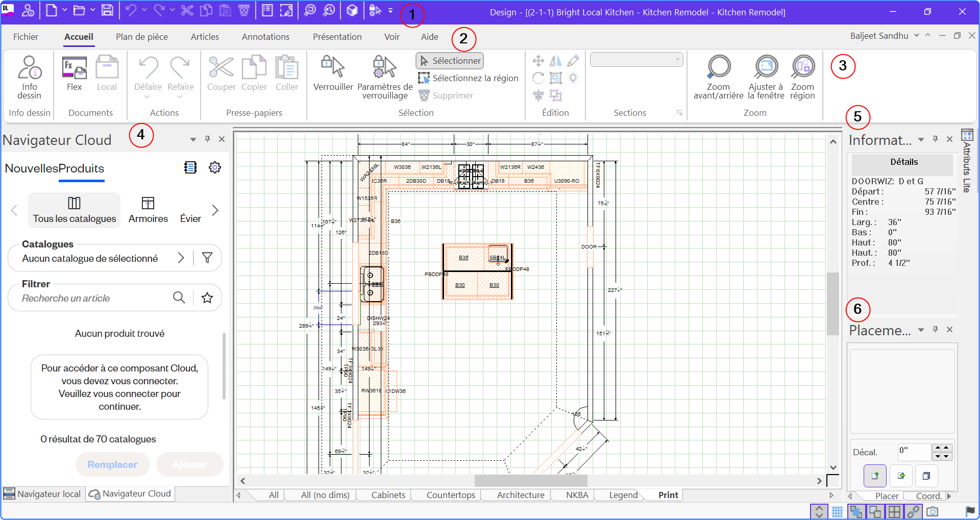Click the 3D cube icon in title bar

point(352,11)
